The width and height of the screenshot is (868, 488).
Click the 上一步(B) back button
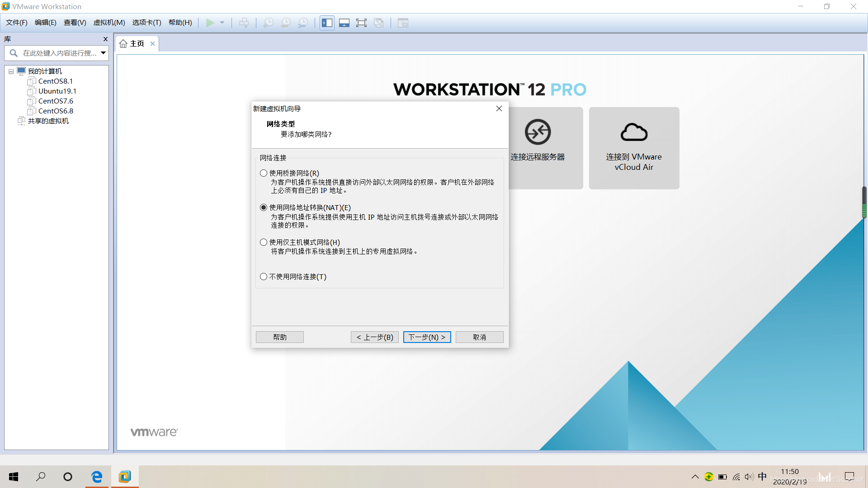coord(375,337)
